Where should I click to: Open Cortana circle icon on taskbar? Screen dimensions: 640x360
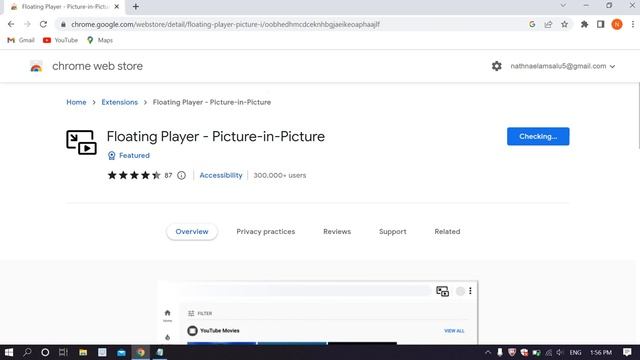coord(45,352)
